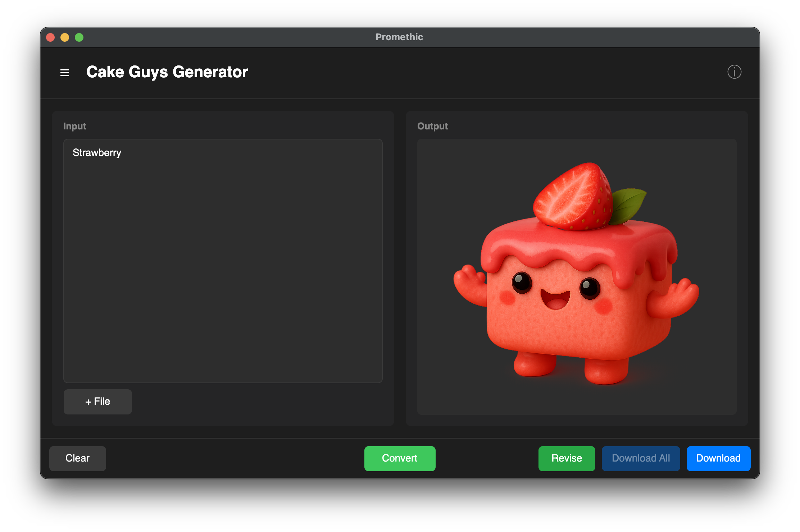Download the strawberry cake image

718,458
